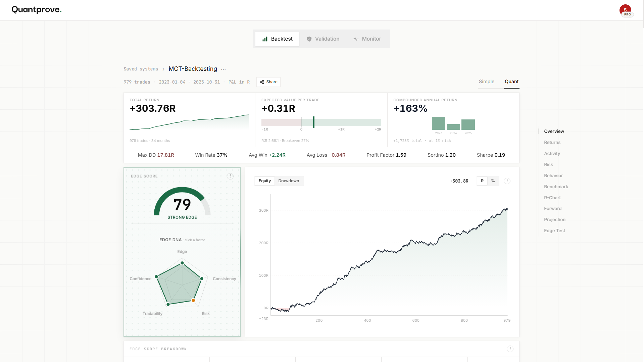Viewport: 644px width, 362px height.
Task: Click the 2024 annual return bar
Action: coord(453,127)
